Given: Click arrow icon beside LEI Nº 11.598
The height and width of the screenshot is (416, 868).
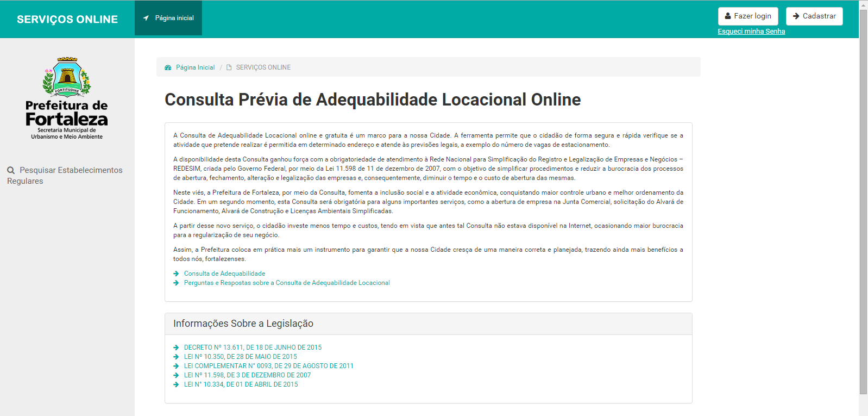Looking at the screenshot, I should pos(176,375).
